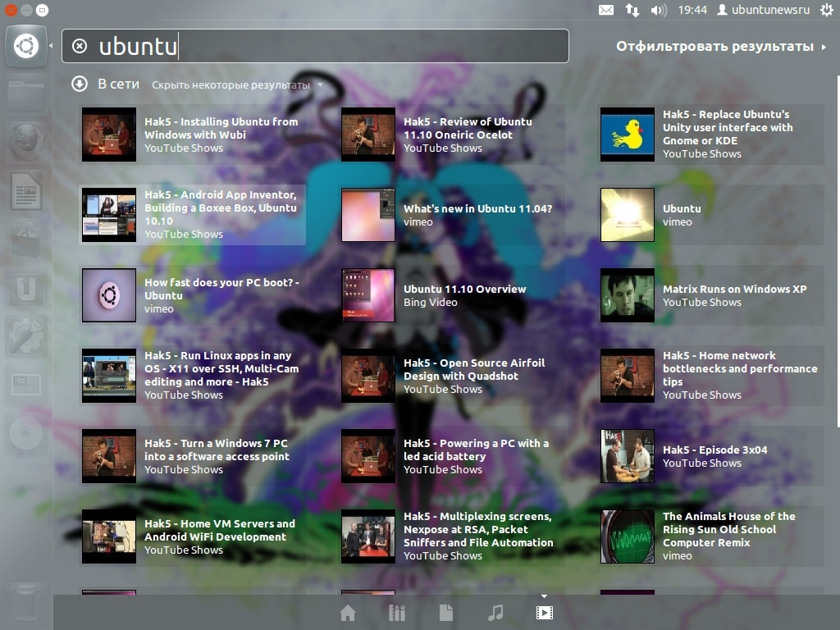The height and width of the screenshot is (630, 840).
Task: Open the yellow duck thumbnail for Replace Ubuntu's Unity
Action: click(628, 135)
